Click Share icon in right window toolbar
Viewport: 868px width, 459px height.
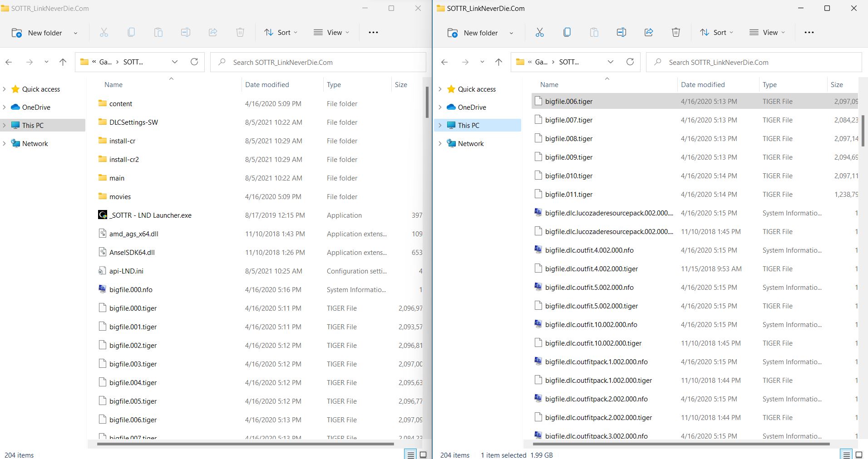coord(648,33)
